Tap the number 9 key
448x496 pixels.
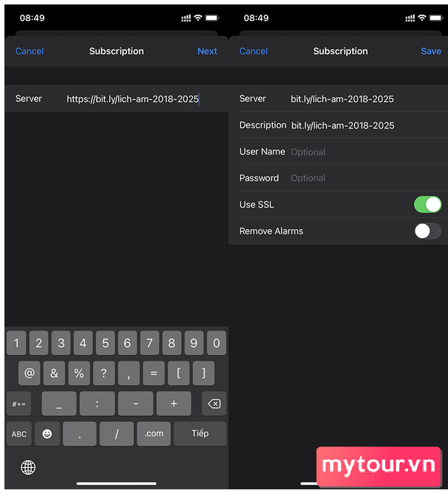pos(194,343)
